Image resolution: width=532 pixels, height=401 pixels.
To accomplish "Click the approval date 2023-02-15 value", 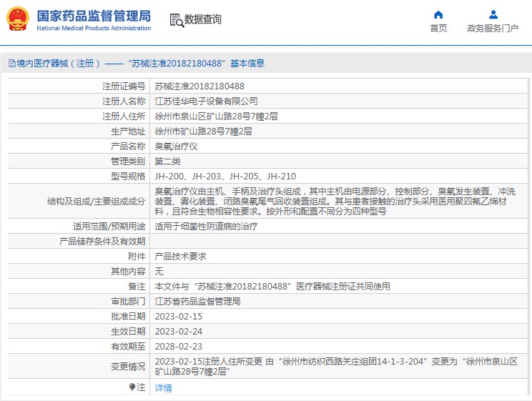I will click(x=178, y=316).
